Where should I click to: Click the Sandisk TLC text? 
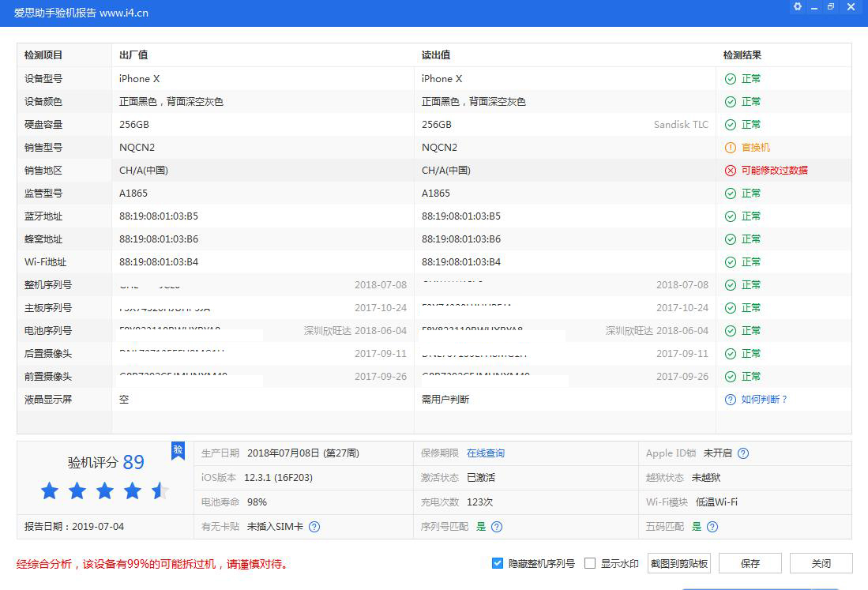pos(681,125)
